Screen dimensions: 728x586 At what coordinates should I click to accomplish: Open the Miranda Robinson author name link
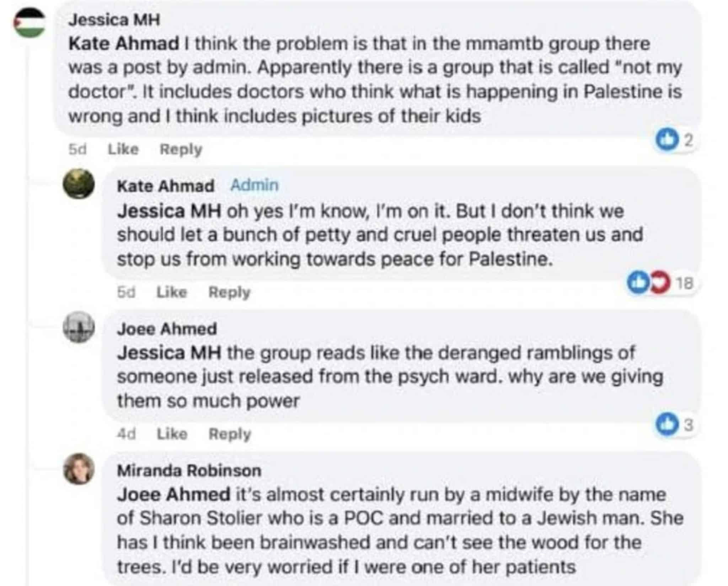point(189,471)
